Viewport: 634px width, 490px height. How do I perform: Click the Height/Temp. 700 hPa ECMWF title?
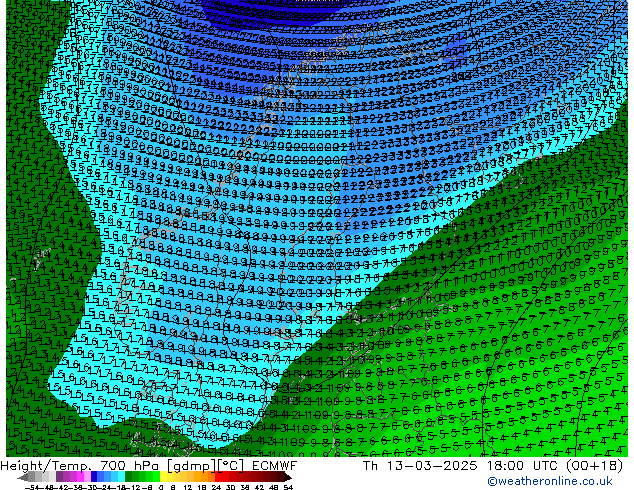coord(148,466)
